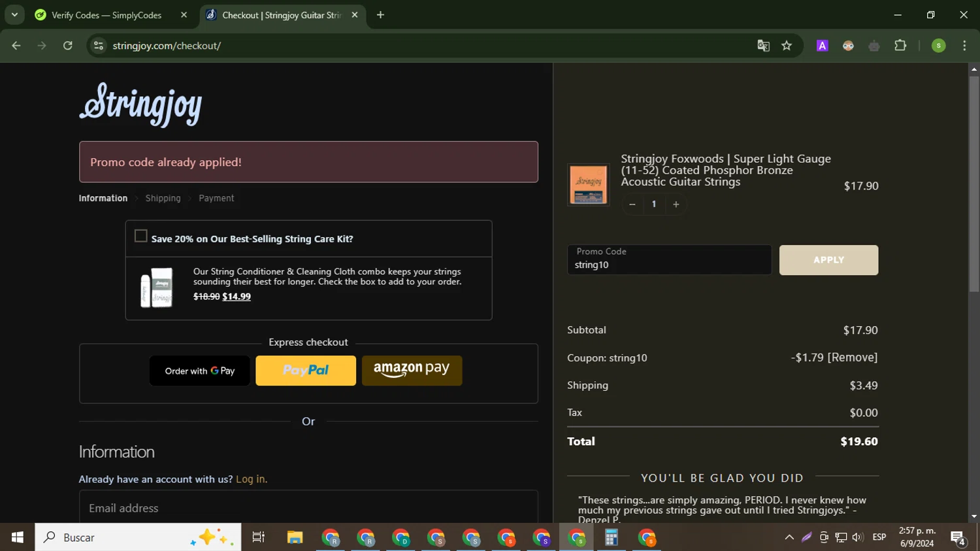The height and width of the screenshot is (551, 980).
Task: Open the purple A extension
Action: [823, 46]
